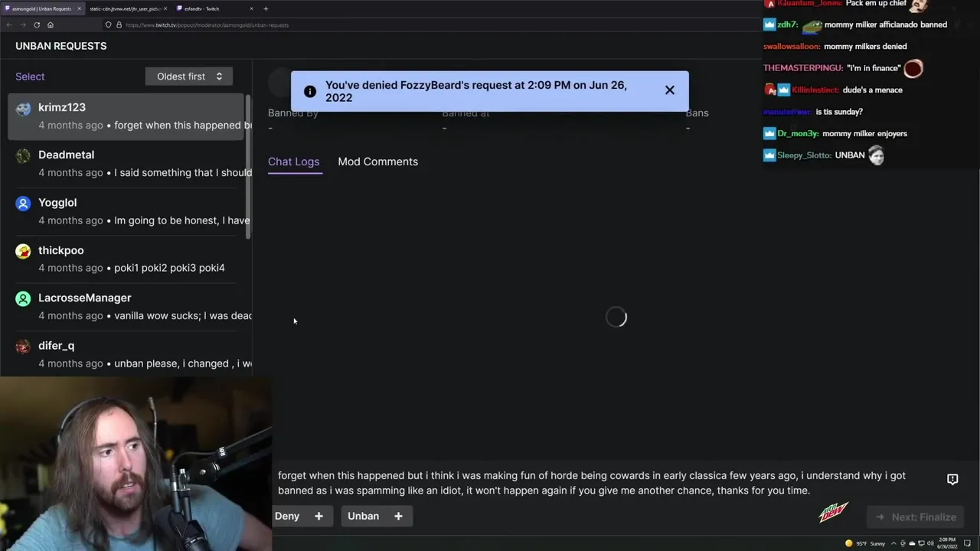This screenshot has width=980, height=551.
Task: Click THEMASTERPINGU username in chat
Action: point(803,68)
